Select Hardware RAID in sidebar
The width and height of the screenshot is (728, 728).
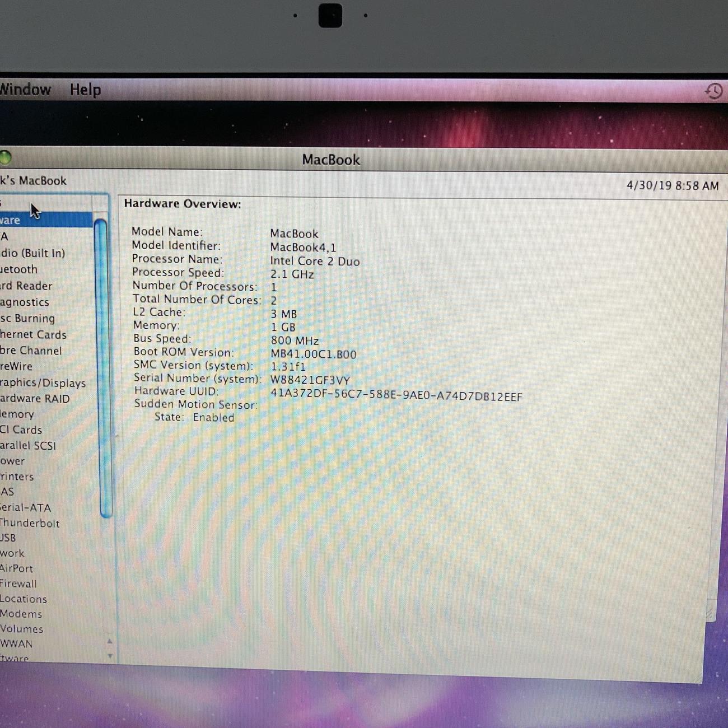(35, 399)
